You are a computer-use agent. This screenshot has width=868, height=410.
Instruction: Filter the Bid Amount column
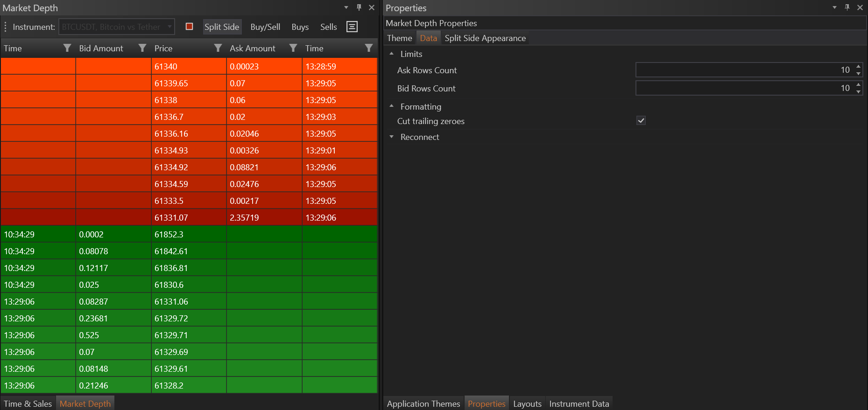pyautogui.click(x=142, y=48)
